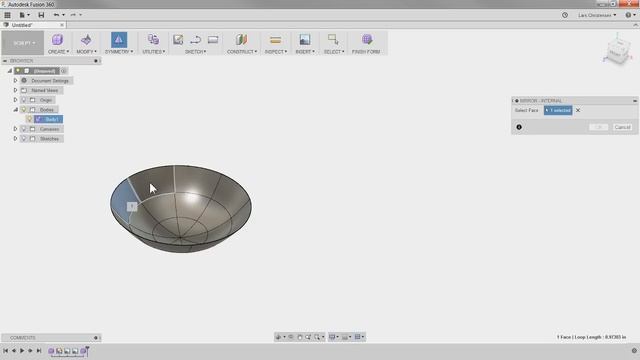Viewport: 640px width, 360px height.
Task: Click the Create Sketch icon
Action: 178,40
